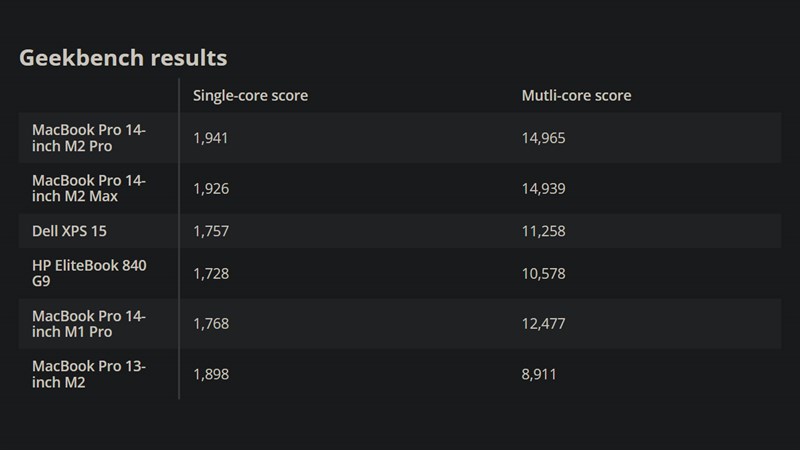The image size is (800, 450).
Task: Select the HP EliteBook 840 G9 row label
Action: click(x=89, y=274)
